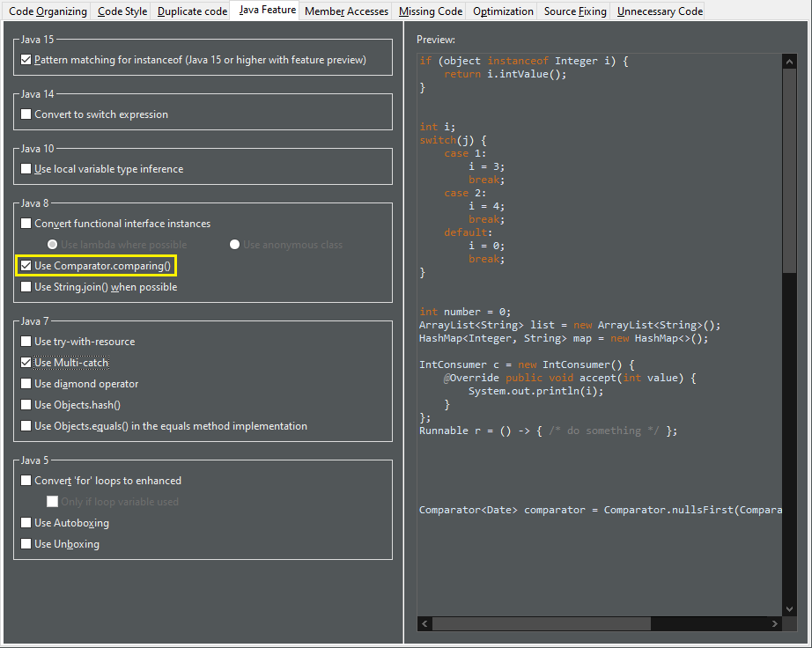
Task: Switch to the Optimization tab
Action: [503, 11]
